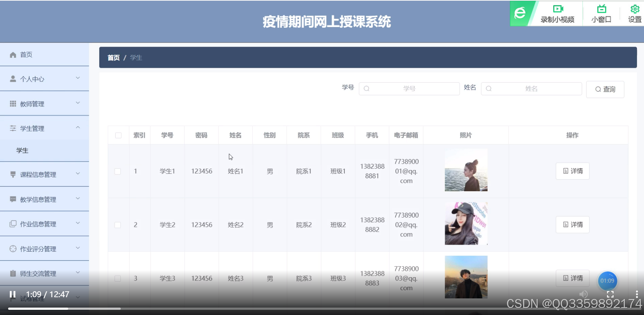Click the 姓名 search input field

coord(531,89)
